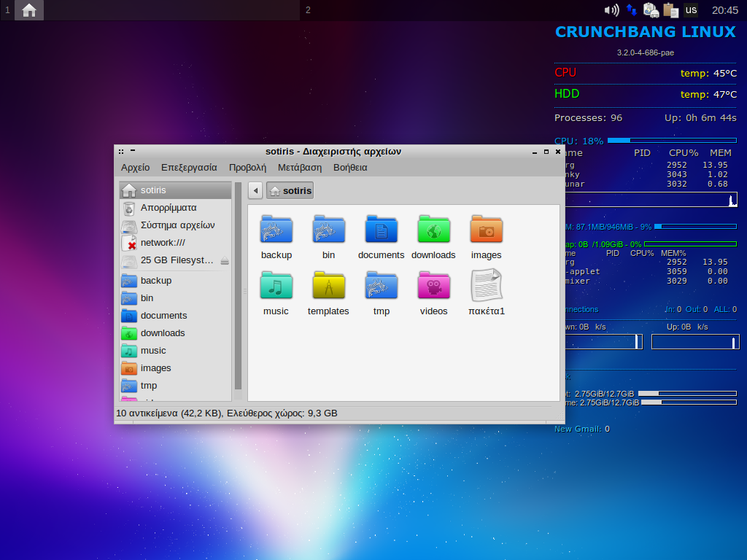Image resolution: width=747 pixels, height=560 pixels.
Task: Click the CRUNCHBANG LINUX heading on the desktop
Action: click(646, 32)
